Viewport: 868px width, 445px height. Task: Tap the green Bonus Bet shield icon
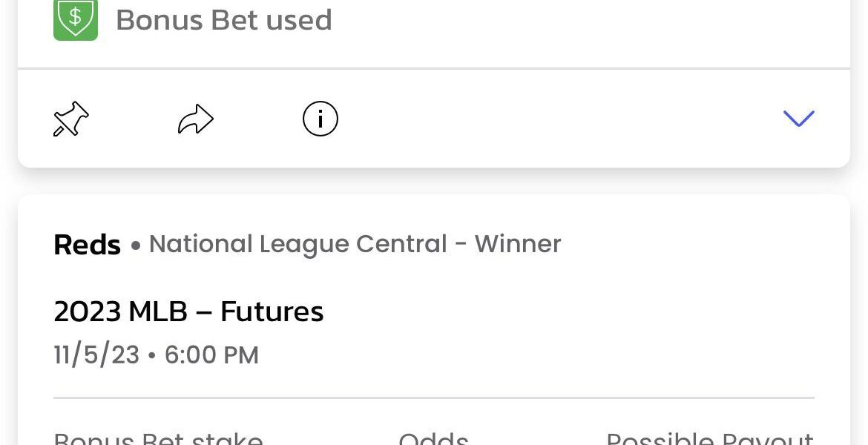click(76, 19)
